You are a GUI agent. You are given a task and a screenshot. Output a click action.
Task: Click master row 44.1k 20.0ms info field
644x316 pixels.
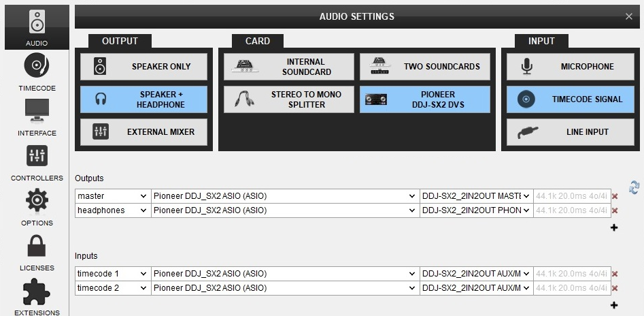pyautogui.click(x=571, y=196)
